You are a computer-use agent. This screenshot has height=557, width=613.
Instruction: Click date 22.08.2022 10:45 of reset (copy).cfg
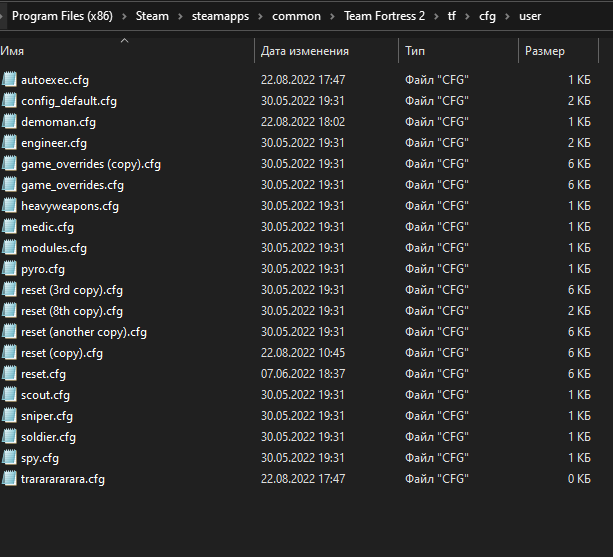[x=303, y=353]
